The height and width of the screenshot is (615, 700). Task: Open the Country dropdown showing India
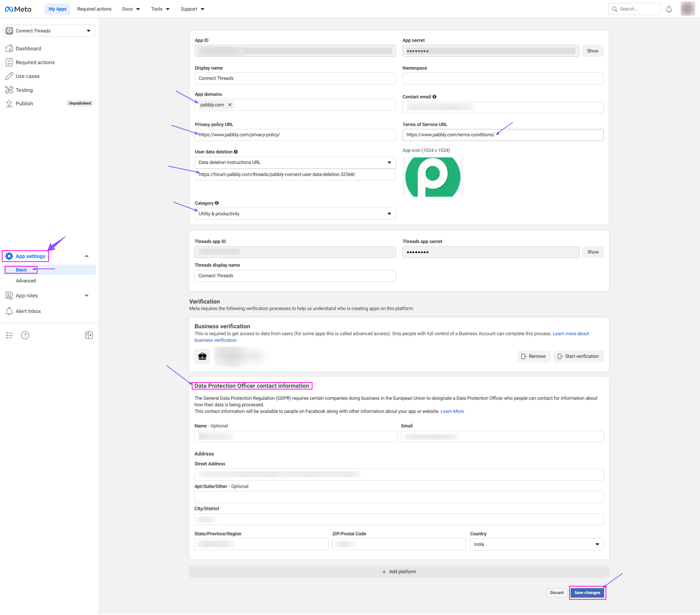536,544
